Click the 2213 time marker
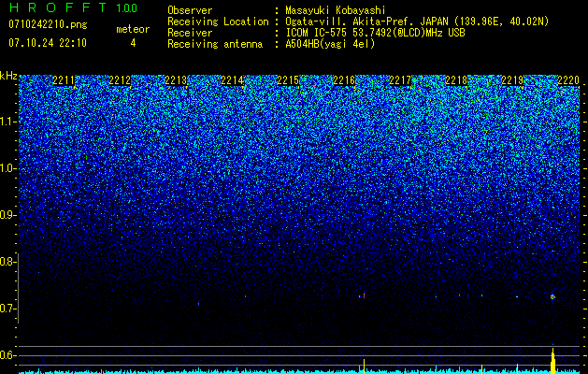Viewport: 588px width, 374px height. (176, 80)
